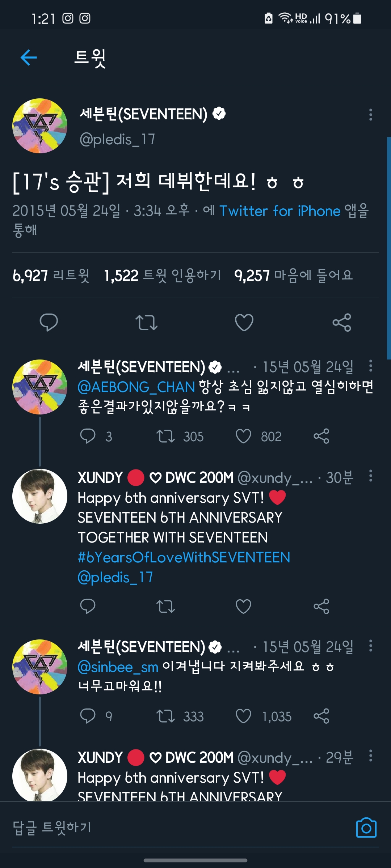The image size is (391, 868).
Task: Show the 9,257 likes list
Action: tap(293, 276)
